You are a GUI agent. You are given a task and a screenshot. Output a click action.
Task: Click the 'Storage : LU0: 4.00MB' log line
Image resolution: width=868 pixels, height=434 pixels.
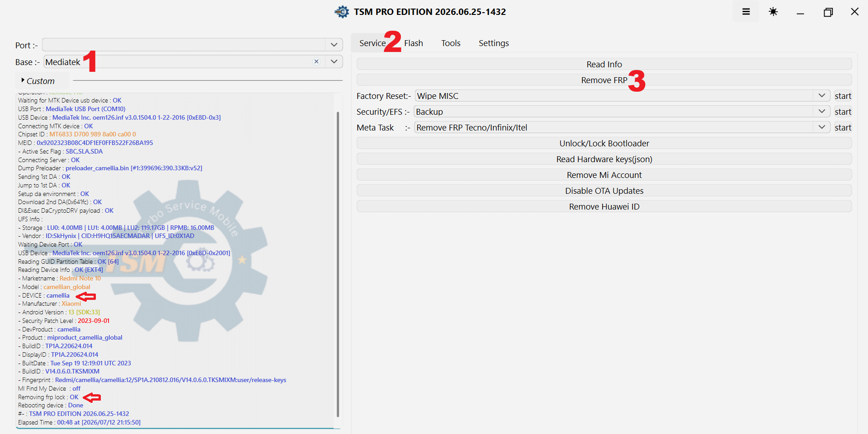pyautogui.click(x=116, y=228)
